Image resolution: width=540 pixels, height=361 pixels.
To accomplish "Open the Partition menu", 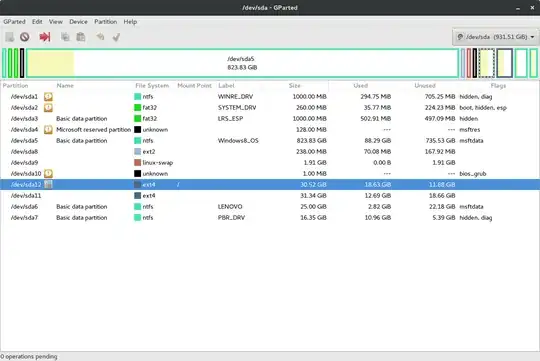I will pos(105,22).
